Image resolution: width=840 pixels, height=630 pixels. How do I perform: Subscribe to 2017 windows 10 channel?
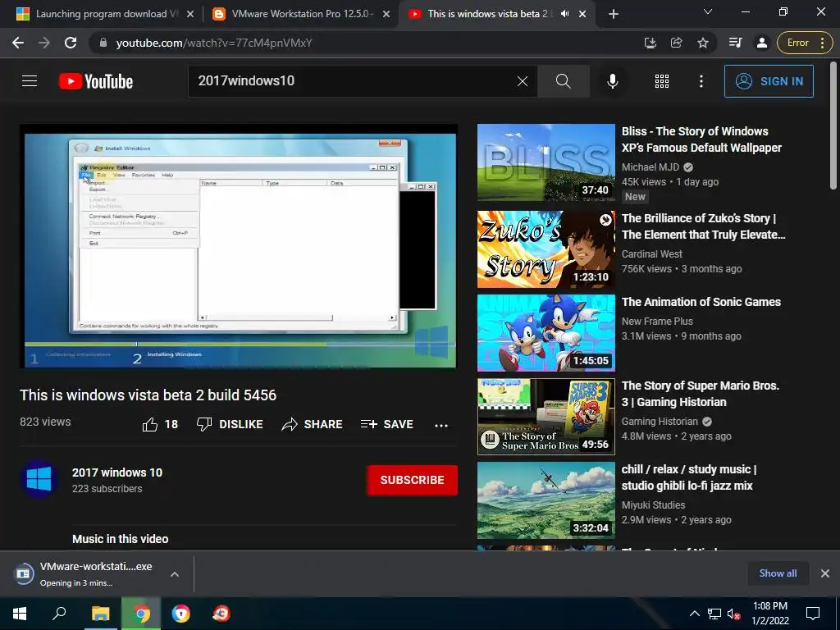[412, 480]
